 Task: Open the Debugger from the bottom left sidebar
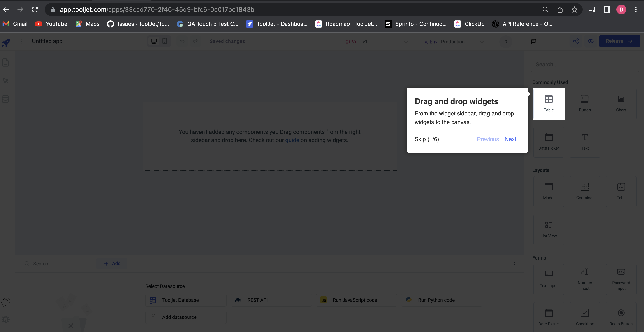click(x=5, y=319)
